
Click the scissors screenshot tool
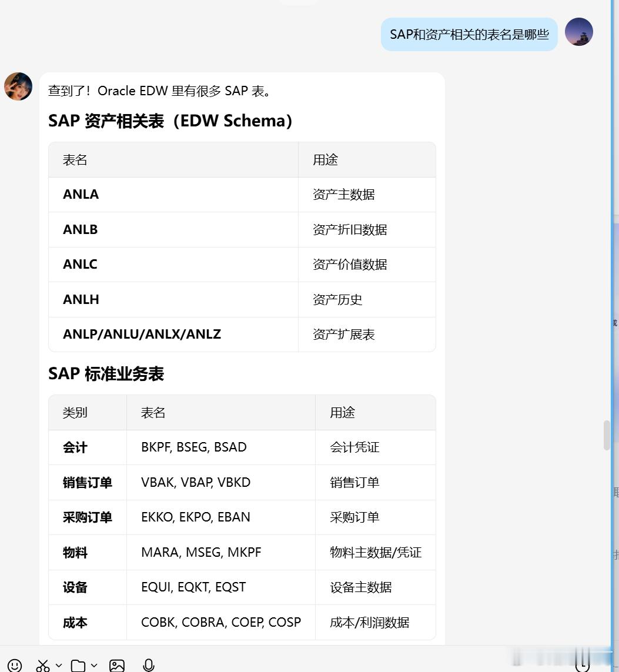pyautogui.click(x=42, y=666)
